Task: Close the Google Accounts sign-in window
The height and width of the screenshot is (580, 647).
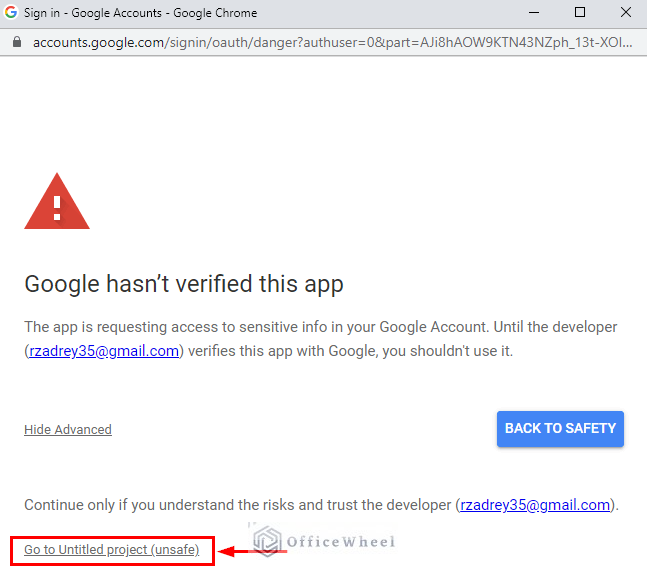Action: click(624, 13)
